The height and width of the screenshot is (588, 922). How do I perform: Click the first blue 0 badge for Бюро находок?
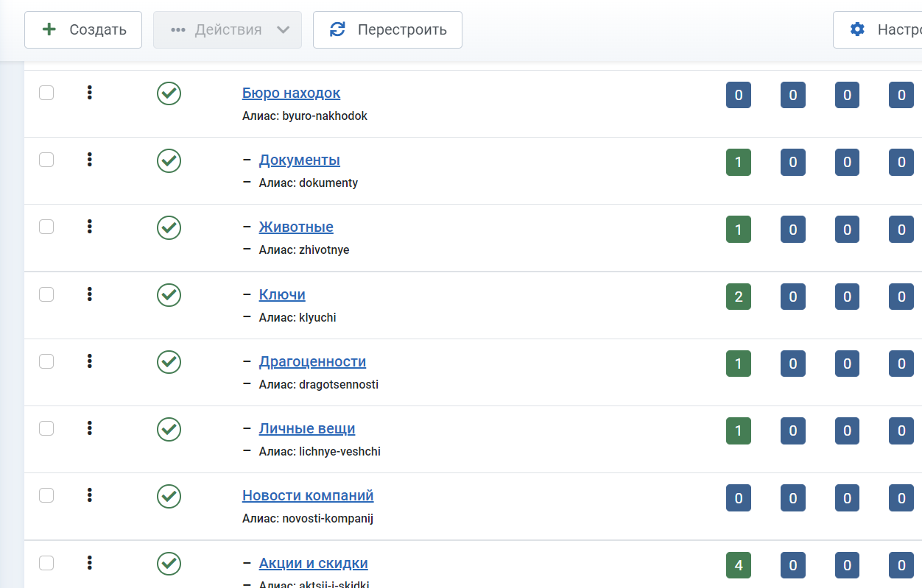click(x=738, y=95)
